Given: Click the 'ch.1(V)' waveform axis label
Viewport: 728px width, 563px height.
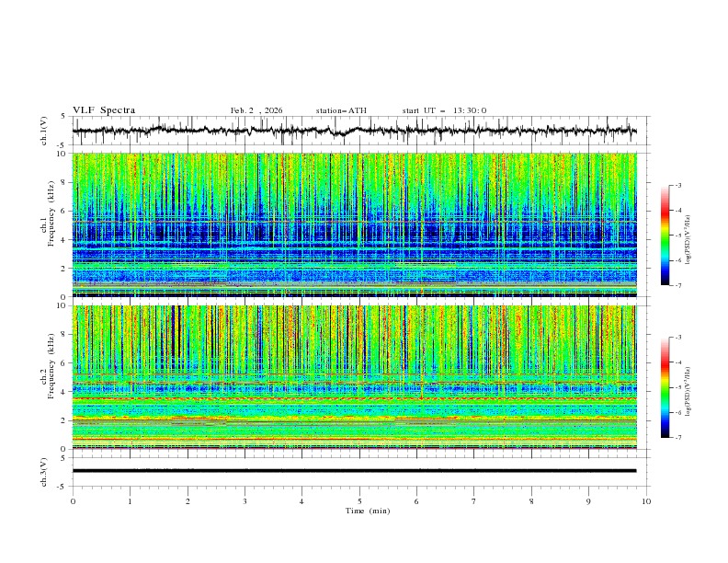Looking at the screenshot, I should click(44, 131).
